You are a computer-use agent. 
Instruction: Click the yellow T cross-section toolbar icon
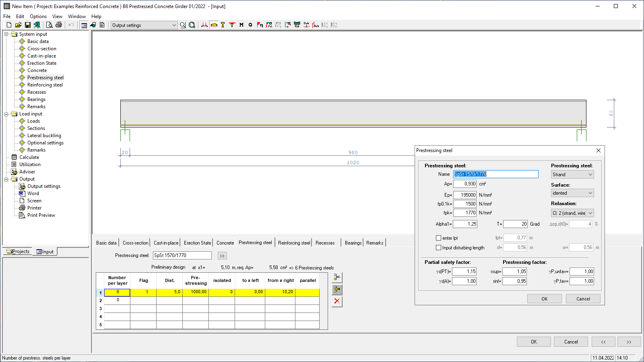(x=223, y=25)
